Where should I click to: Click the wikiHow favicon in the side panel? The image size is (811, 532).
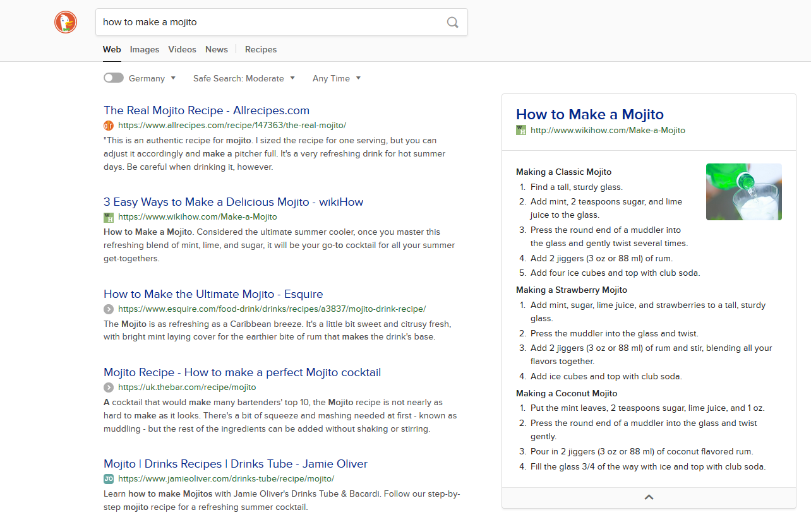point(521,130)
